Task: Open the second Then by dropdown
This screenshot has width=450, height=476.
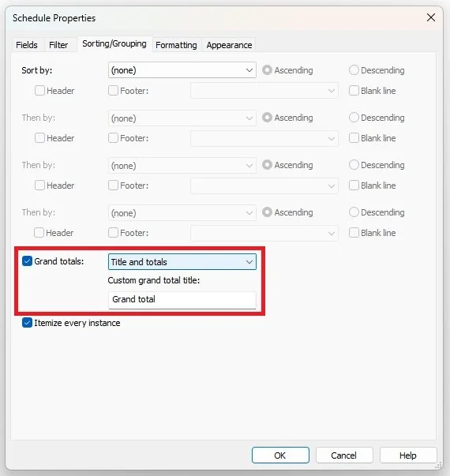Action: click(x=182, y=166)
